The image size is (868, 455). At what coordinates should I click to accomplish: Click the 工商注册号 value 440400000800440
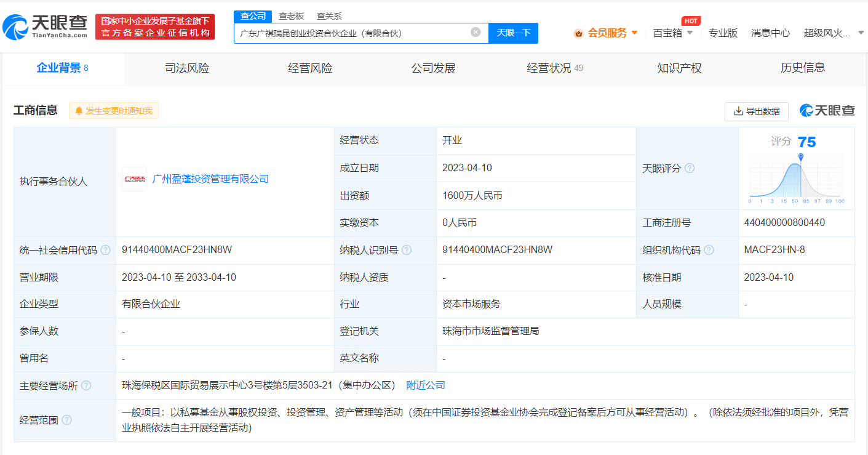pyautogui.click(x=784, y=223)
